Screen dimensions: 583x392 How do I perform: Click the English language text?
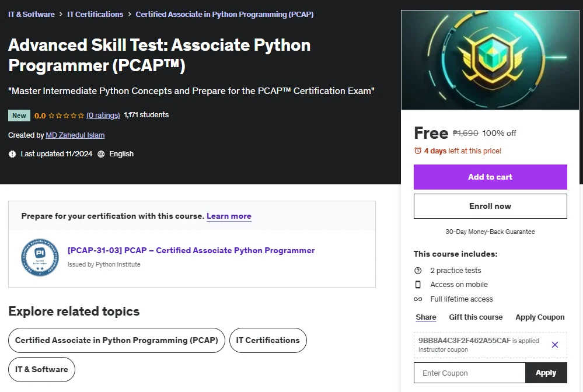tap(121, 154)
